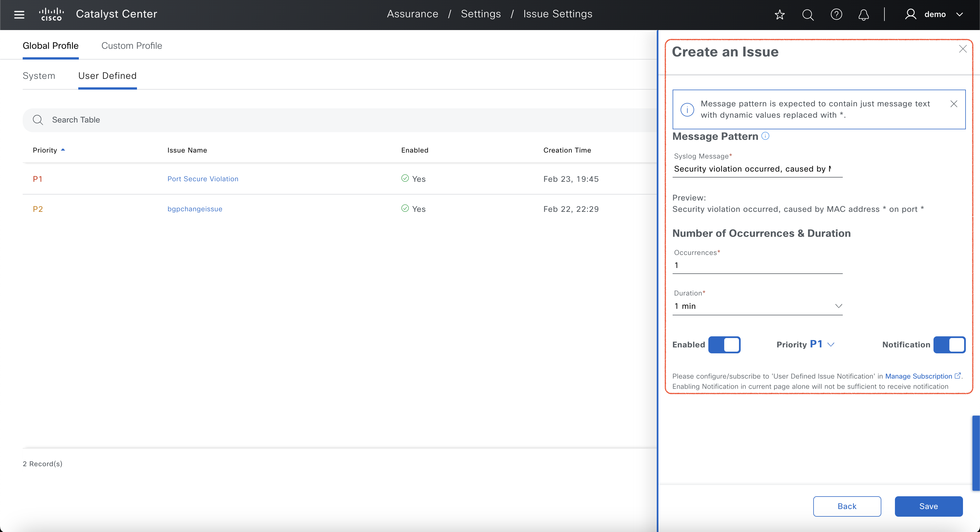Click the Occurrences input field
This screenshot has height=532, width=980.
(x=757, y=265)
